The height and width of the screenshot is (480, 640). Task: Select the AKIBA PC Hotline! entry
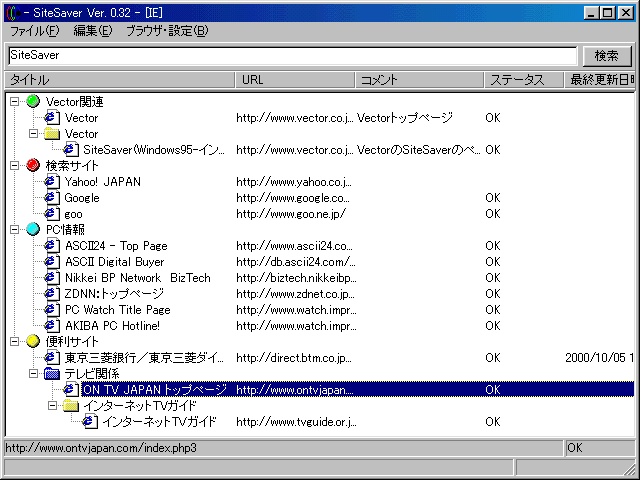[112, 326]
